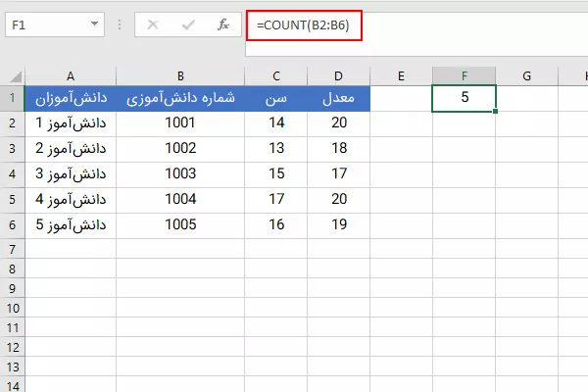Click the Insert Function fx icon
This screenshot has height=392, width=588.
(x=222, y=24)
